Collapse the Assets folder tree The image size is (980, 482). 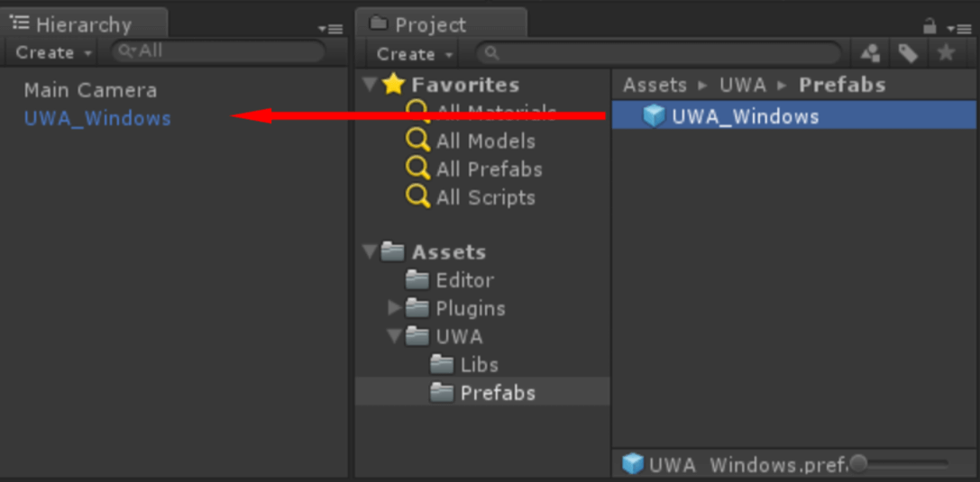click(370, 252)
